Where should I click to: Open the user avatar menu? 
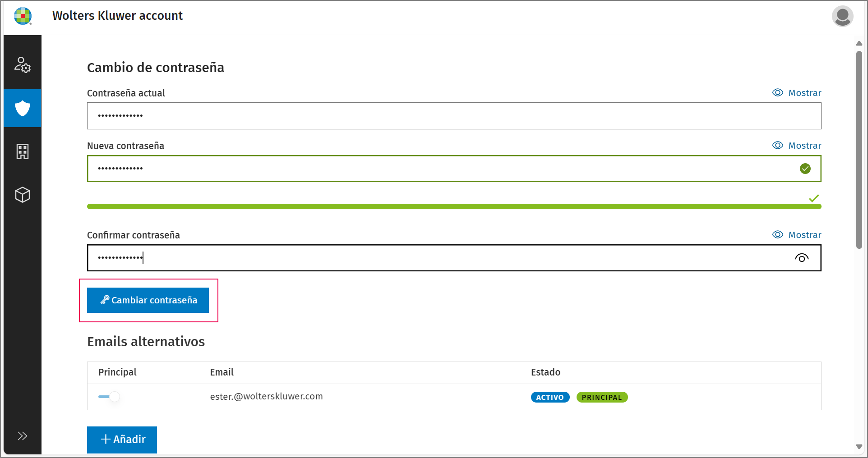(x=842, y=16)
